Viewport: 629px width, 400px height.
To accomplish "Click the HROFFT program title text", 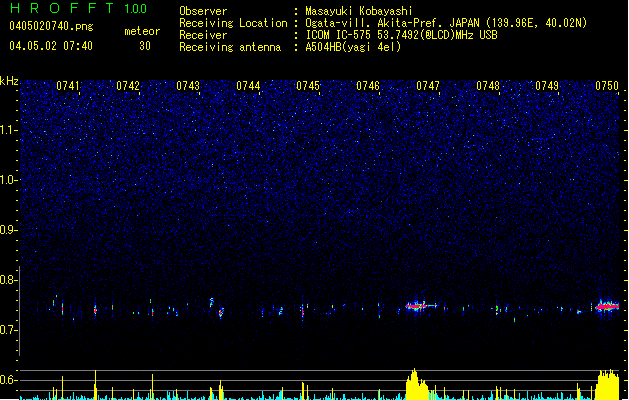I will click(x=62, y=8).
